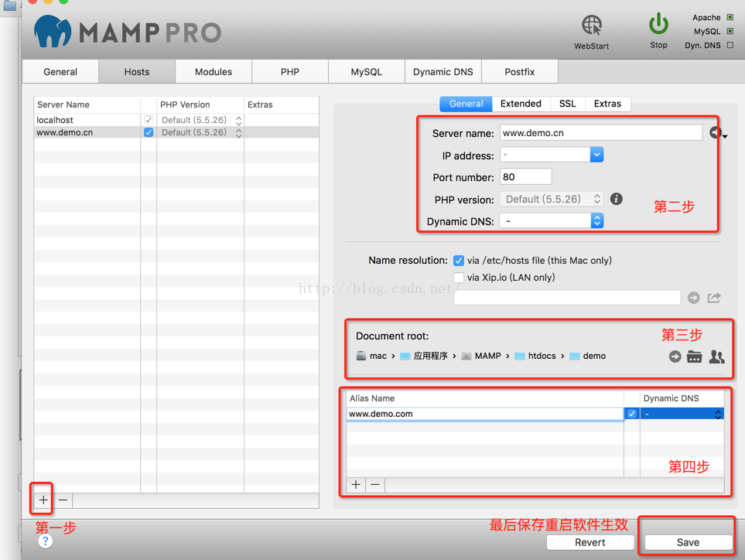Click the Revert button

[590, 542]
